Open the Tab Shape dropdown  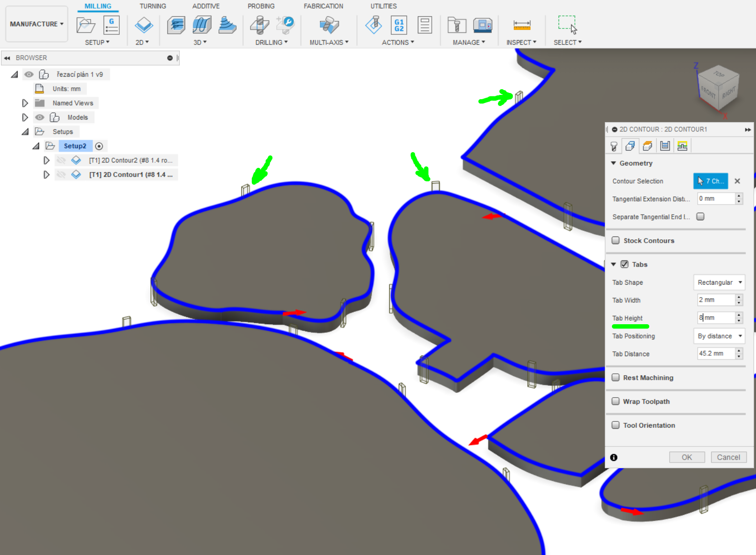tap(719, 282)
